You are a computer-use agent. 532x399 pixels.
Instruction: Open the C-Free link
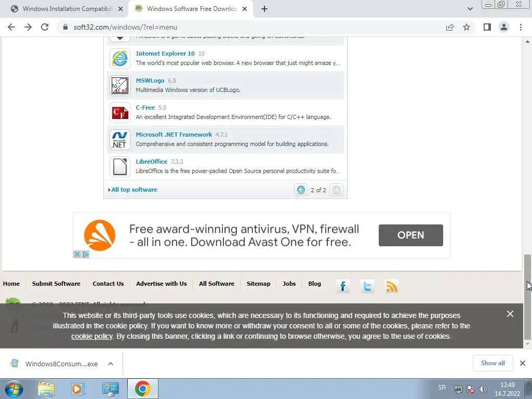coord(145,108)
